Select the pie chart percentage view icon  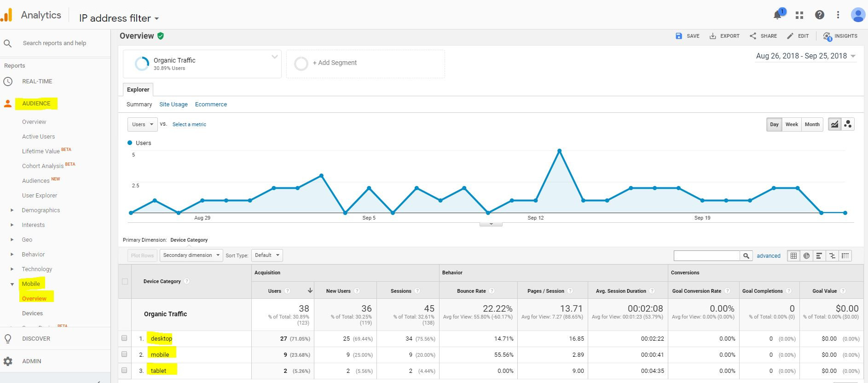point(806,256)
